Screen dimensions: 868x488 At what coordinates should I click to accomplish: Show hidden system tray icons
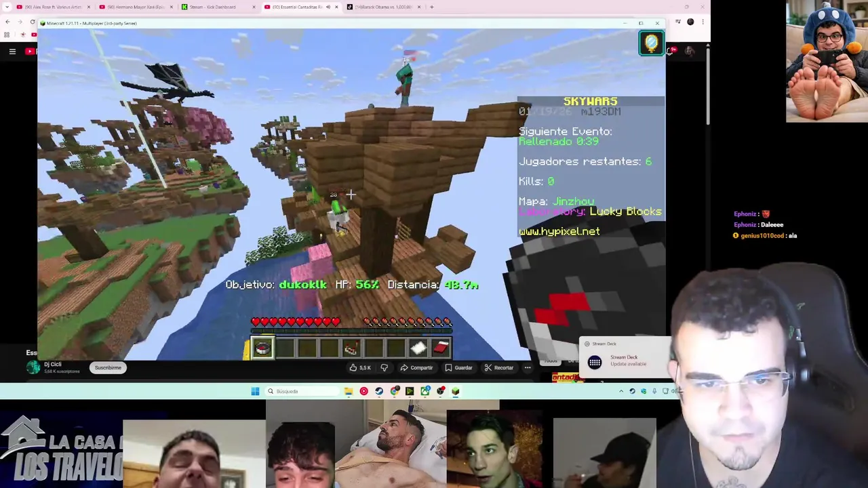click(621, 391)
